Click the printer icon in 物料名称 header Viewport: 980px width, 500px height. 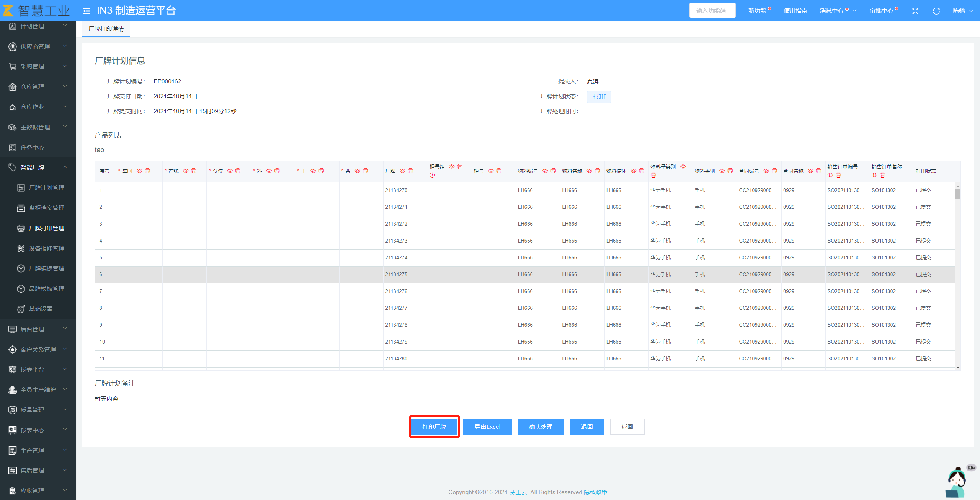597,171
